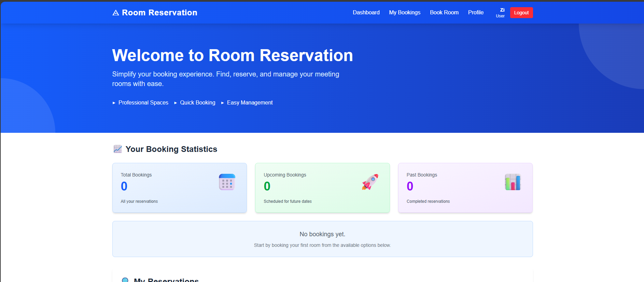Open the Profile page link
This screenshot has height=282, width=644.
476,13
